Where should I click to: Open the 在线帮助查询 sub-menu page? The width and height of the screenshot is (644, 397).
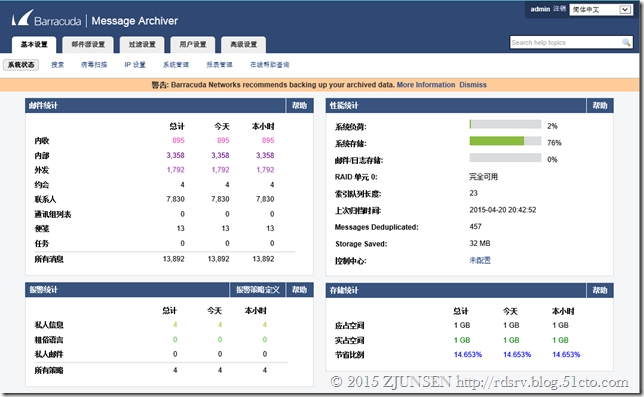click(269, 65)
